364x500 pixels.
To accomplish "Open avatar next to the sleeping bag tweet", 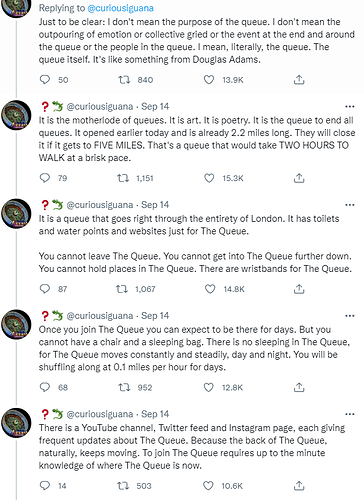I will click(16, 324).
